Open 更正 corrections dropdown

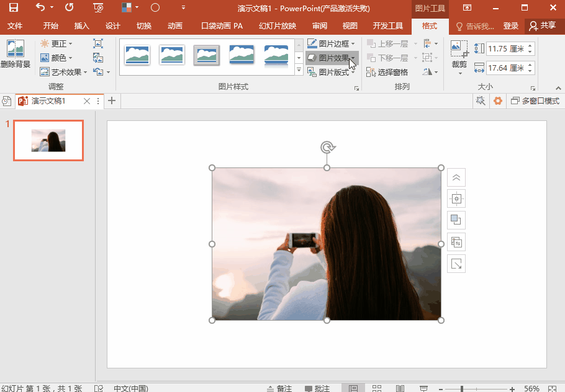(56, 43)
